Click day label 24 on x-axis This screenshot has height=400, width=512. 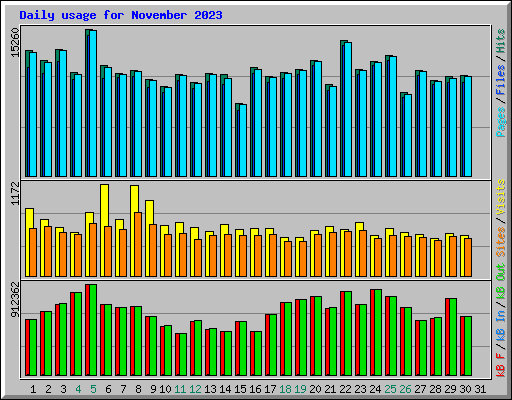[376, 389]
